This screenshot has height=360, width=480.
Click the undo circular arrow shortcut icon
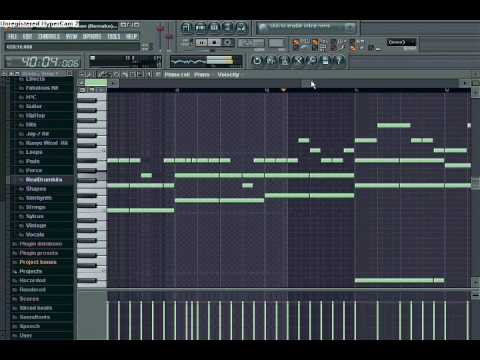click(257, 60)
